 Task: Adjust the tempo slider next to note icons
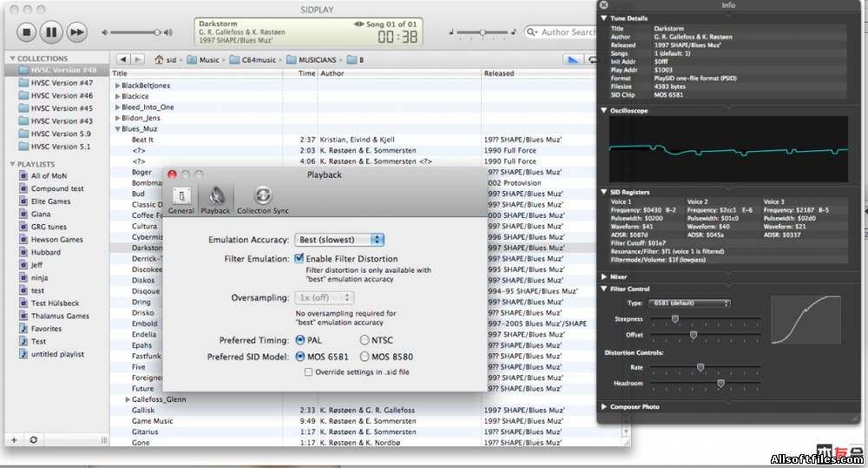tap(482, 33)
